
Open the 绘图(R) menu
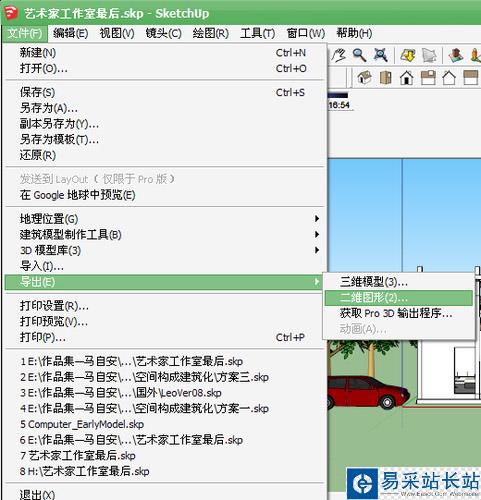pyautogui.click(x=211, y=33)
